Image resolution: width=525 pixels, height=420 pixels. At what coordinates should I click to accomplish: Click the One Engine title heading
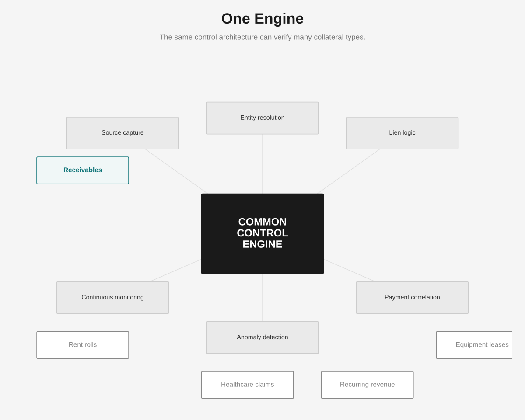point(262,19)
